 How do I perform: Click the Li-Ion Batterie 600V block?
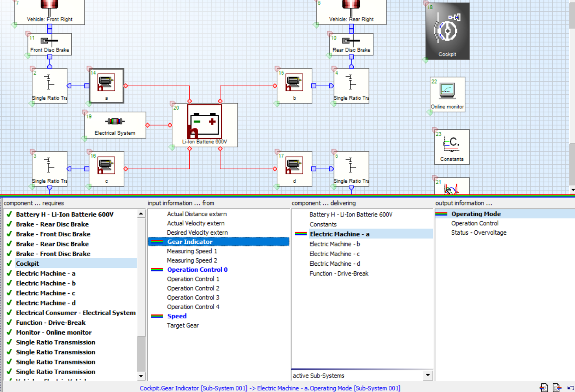(x=205, y=124)
